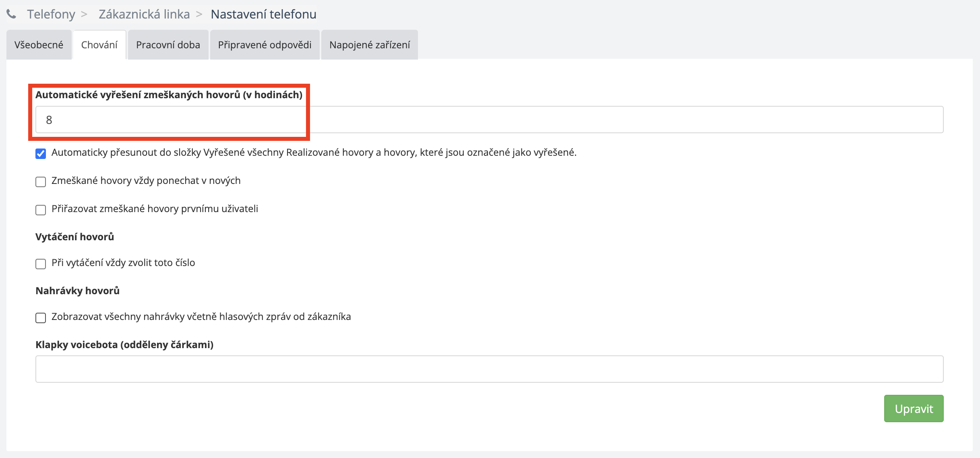Tick Při vytáčení vždy zvolit toto číslo

point(41,264)
